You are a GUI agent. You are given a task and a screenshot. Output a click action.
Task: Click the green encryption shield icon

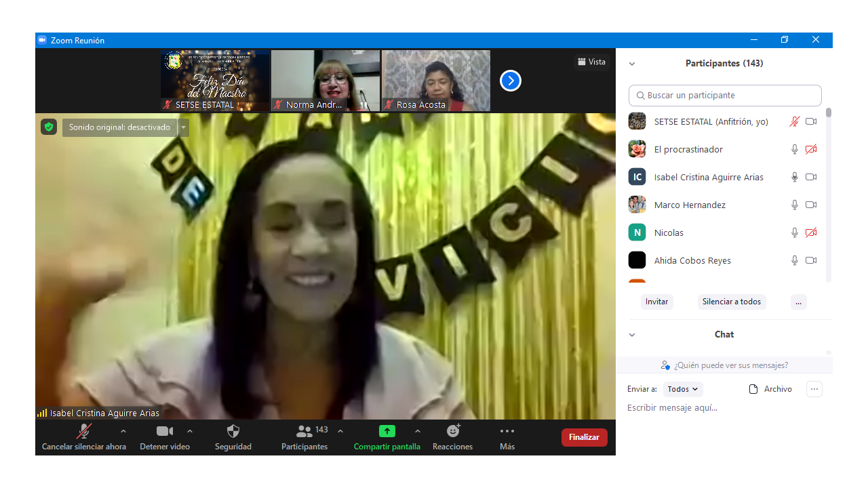(x=49, y=127)
